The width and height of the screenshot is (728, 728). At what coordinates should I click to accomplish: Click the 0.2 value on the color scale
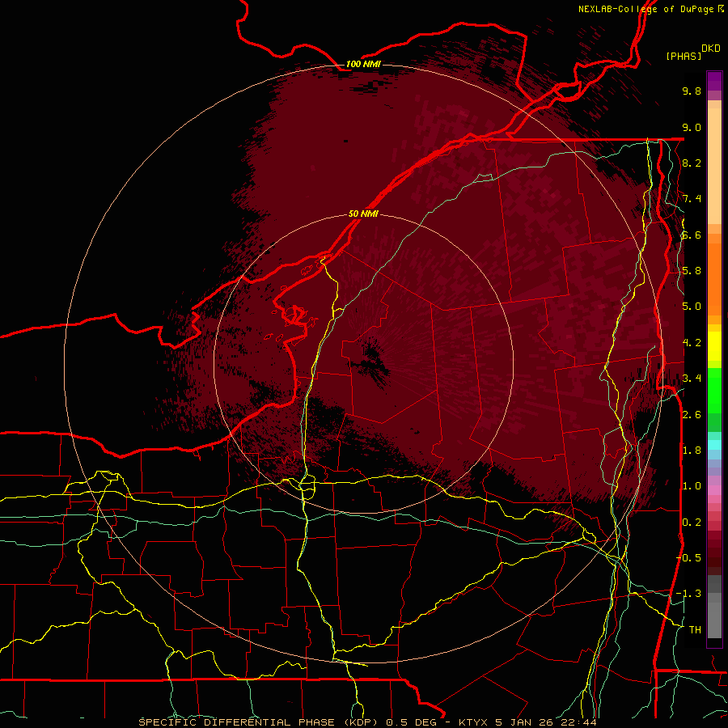click(x=692, y=523)
